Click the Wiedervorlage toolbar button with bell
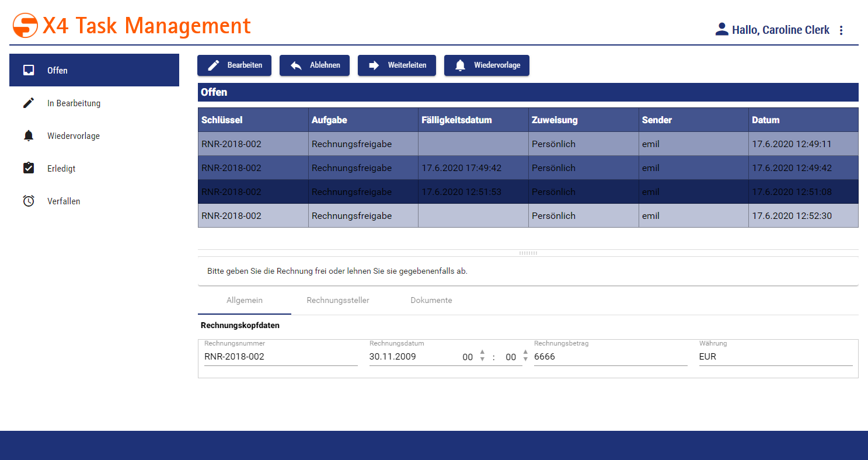The width and height of the screenshot is (868, 460). (x=486, y=65)
